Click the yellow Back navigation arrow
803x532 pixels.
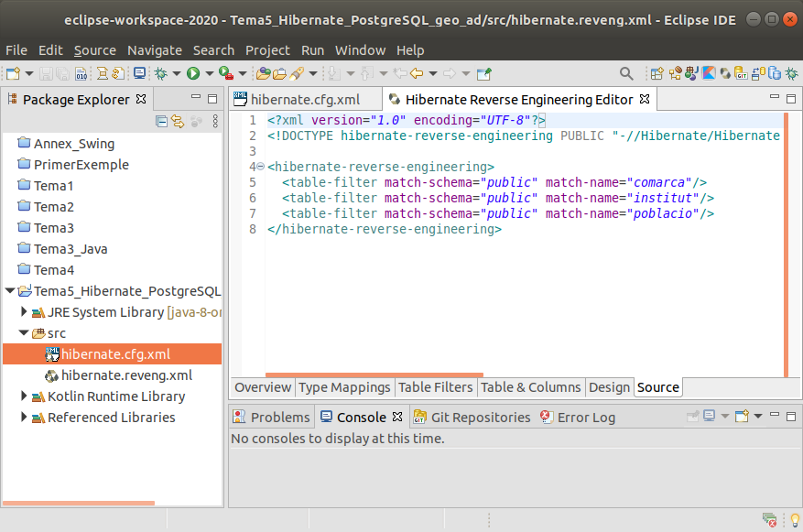click(x=417, y=74)
